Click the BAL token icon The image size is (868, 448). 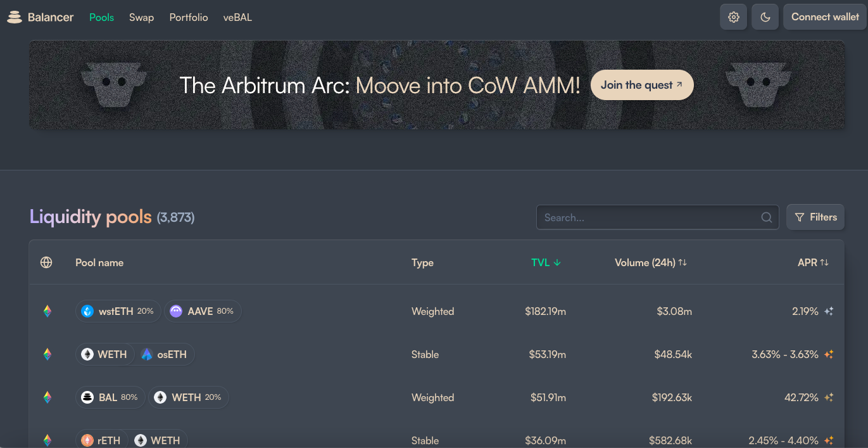click(87, 397)
